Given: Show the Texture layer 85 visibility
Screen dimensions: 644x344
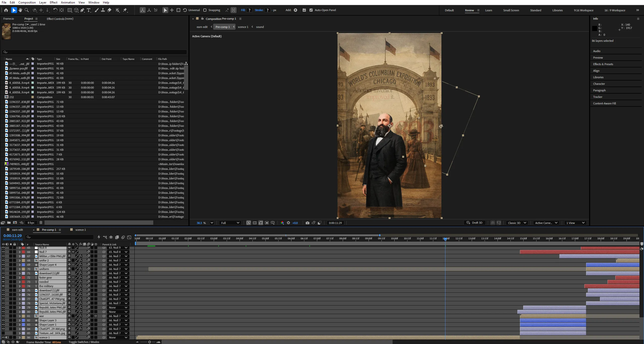Looking at the screenshot, I should [3, 333].
